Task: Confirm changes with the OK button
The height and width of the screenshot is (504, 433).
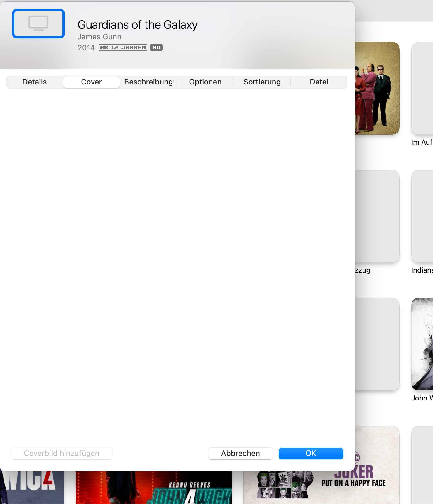Action: (311, 453)
